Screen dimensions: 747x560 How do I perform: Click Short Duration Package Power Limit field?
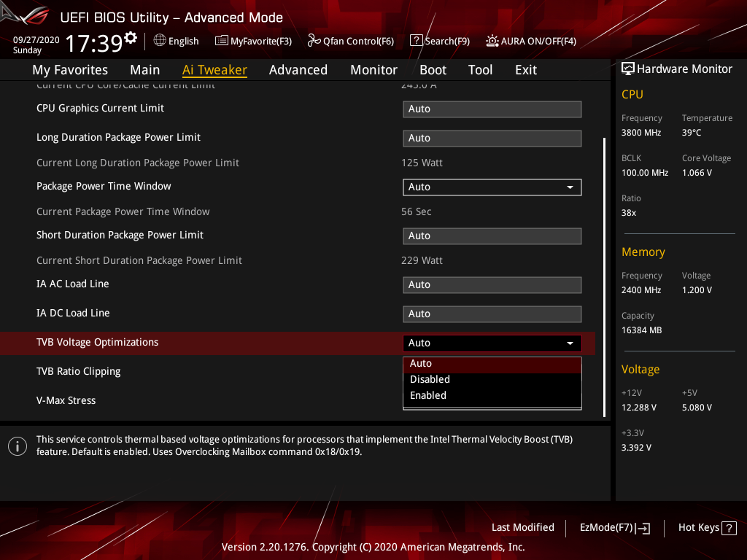coord(492,236)
